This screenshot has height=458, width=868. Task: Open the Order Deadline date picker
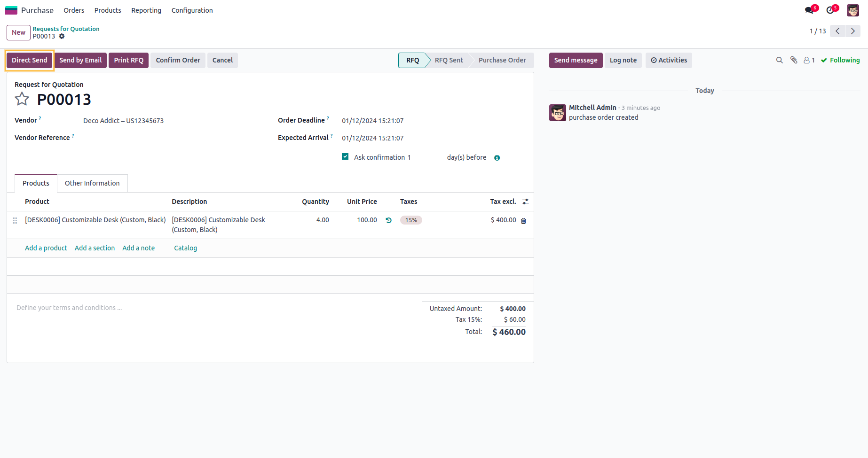click(x=372, y=121)
